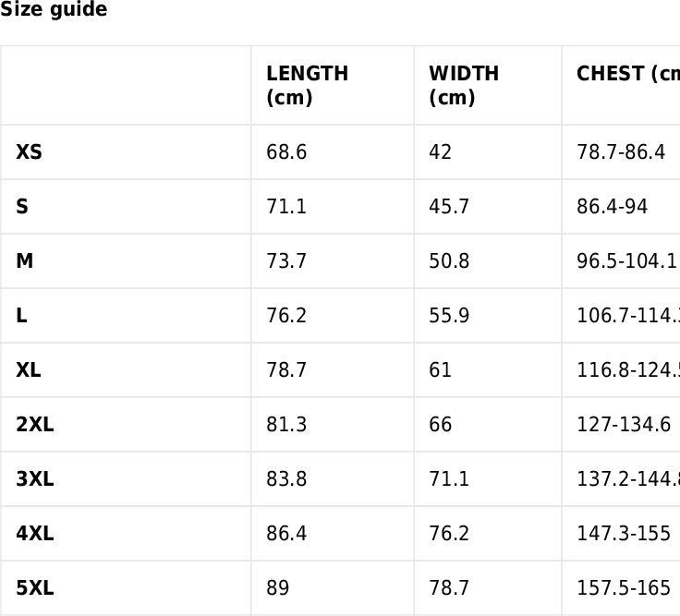Click the CHEST column header
Image resolution: width=680 pixels, height=616 pixels.
coord(627,74)
